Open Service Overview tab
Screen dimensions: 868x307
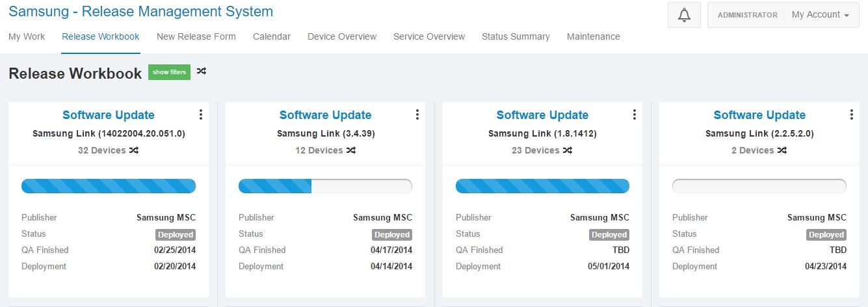click(429, 36)
